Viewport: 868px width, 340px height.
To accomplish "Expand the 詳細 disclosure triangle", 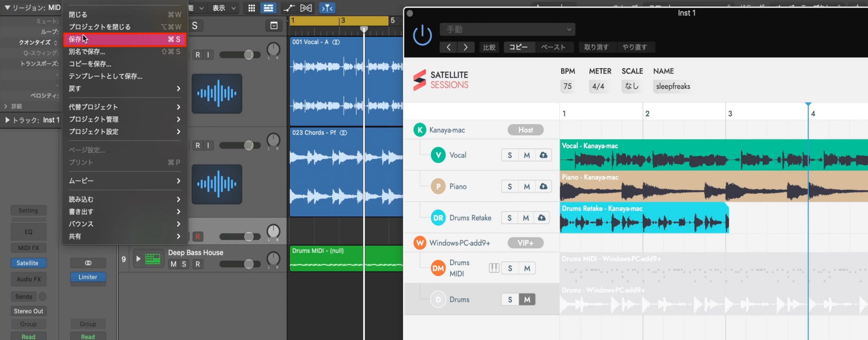I will pos(6,107).
